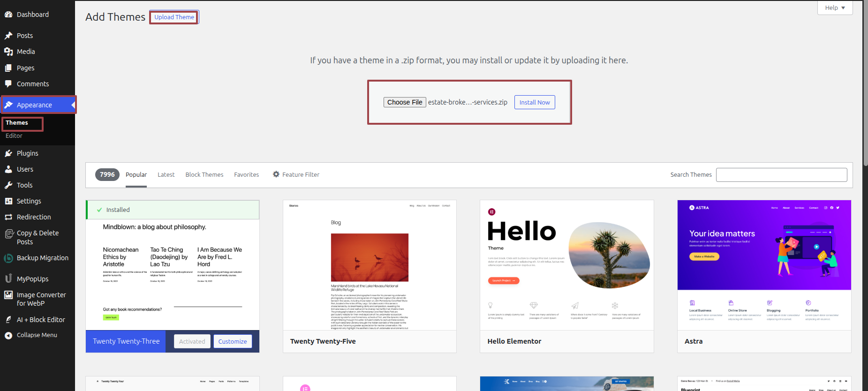This screenshot has width=868, height=391.
Task: Click the Tools wrench icon
Action: pyautogui.click(x=8, y=185)
